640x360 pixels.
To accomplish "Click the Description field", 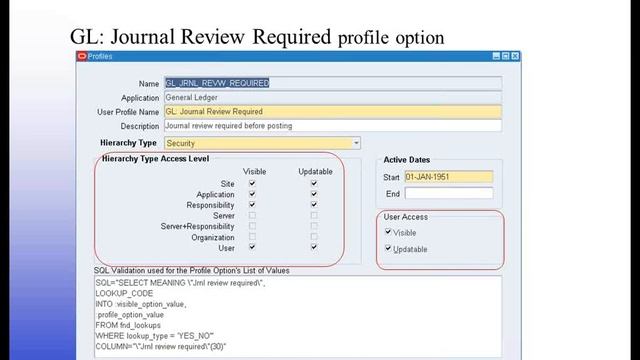I will click(333, 126).
